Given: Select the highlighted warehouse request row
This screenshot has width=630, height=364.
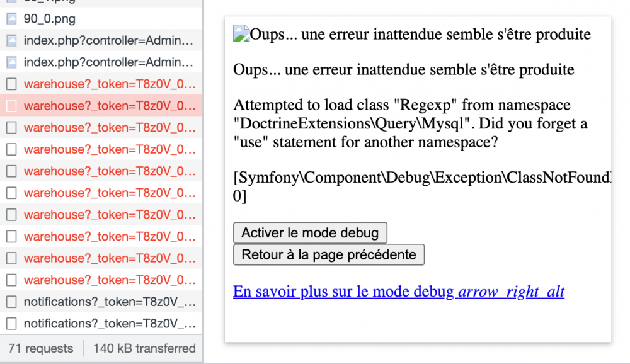Looking at the screenshot, I should tap(107, 106).
